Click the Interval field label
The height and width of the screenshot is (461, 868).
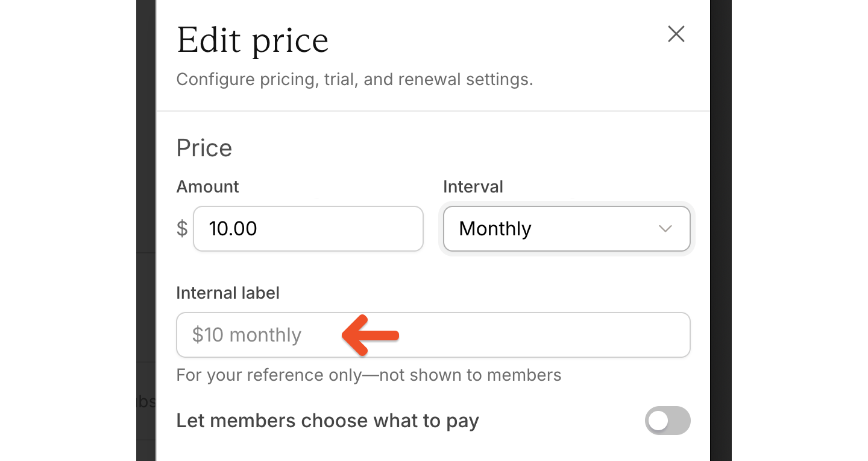[473, 187]
